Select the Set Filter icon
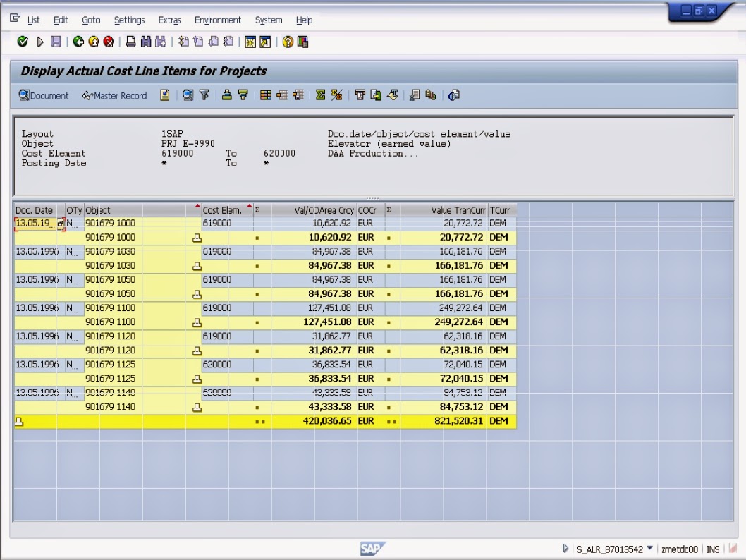This screenshot has width=746, height=560. (x=204, y=95)
